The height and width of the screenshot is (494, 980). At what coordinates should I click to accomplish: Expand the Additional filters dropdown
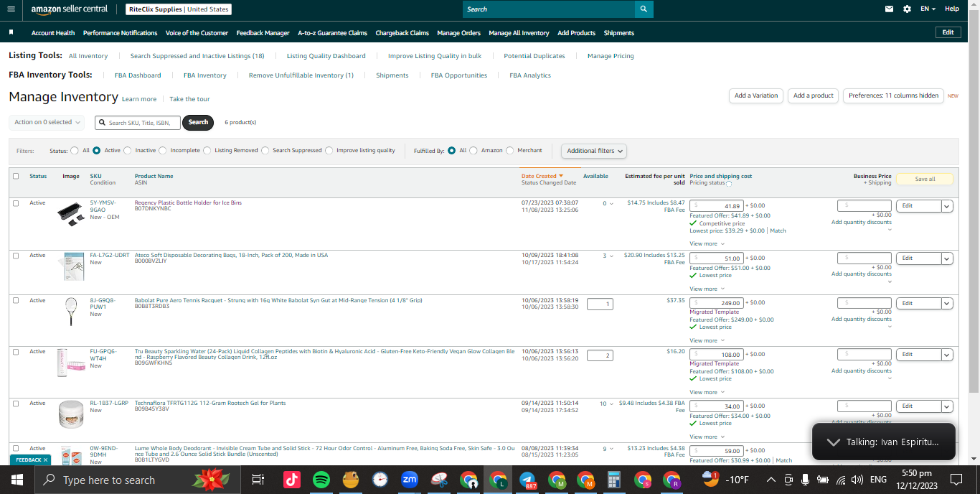point(594,151)
